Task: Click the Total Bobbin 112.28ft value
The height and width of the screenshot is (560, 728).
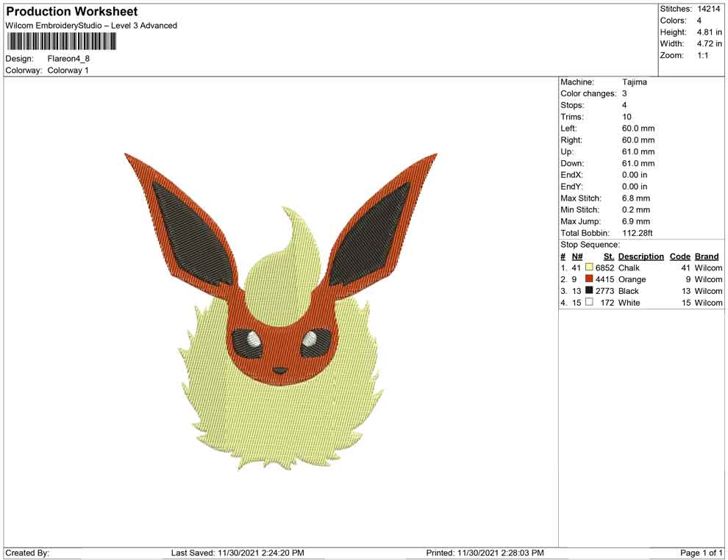Action: pyautogui.click(x=638, y=233)
